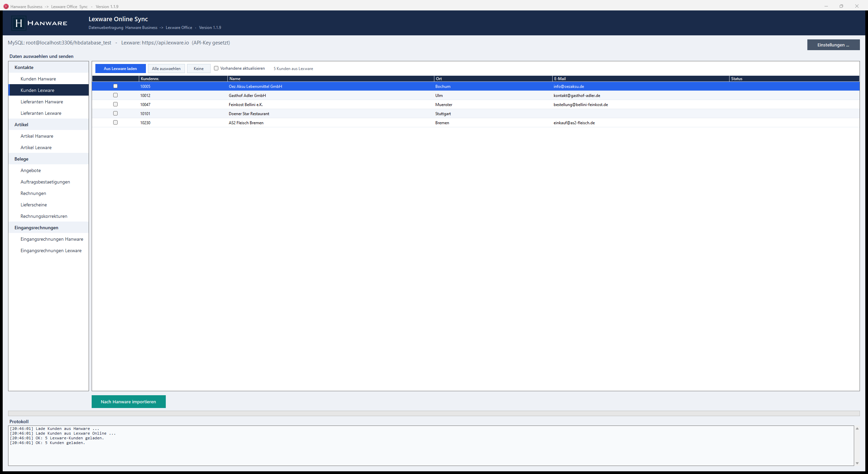Click the Eingangsrechnungen group header
Image resolution: width=868 pixels, height=474 pixels.
[49, 228]
